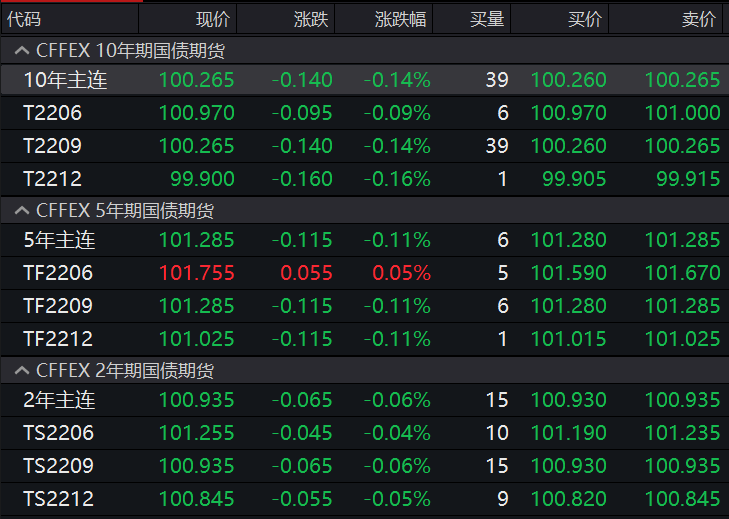Sort by the 代码 column header
The height and width of the screenshot is (519, 729).
click(x=25, y=19)
